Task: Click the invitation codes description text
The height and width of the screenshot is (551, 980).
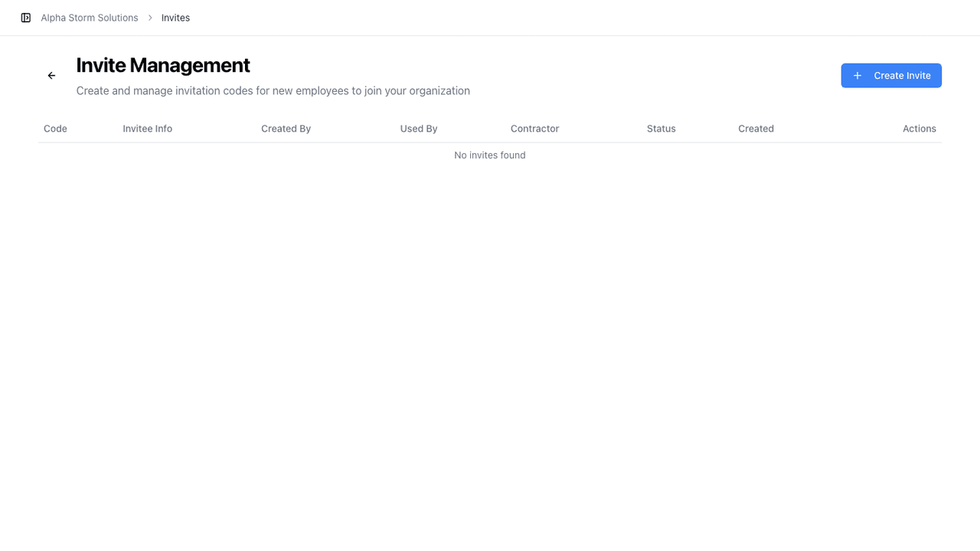Action: click(x=273, y=90)
